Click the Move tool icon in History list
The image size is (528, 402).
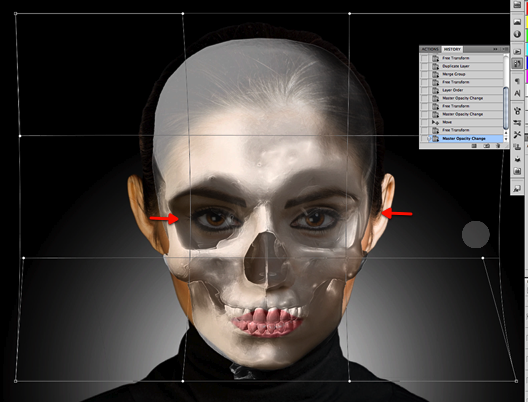(x=435, y=122)
